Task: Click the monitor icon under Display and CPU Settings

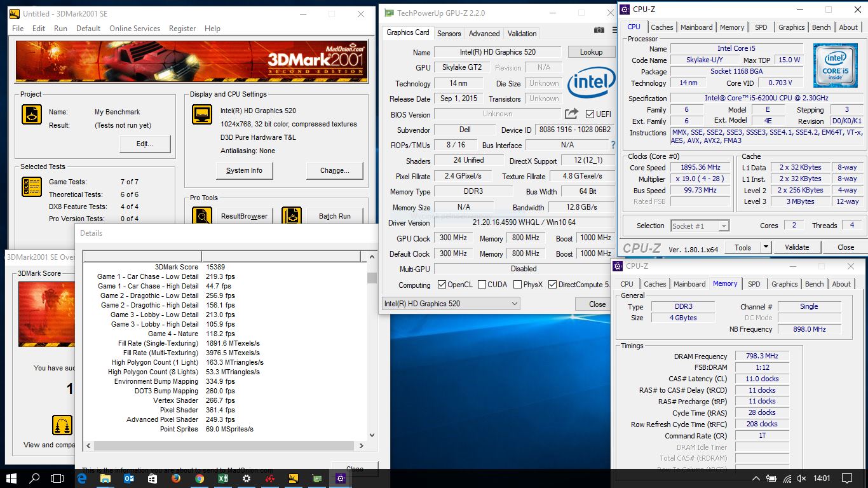Action: click(x=202, y=114)
